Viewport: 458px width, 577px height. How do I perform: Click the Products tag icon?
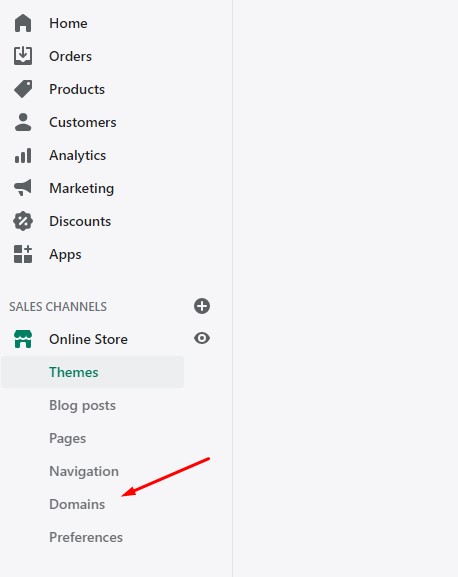coord(23,89)
